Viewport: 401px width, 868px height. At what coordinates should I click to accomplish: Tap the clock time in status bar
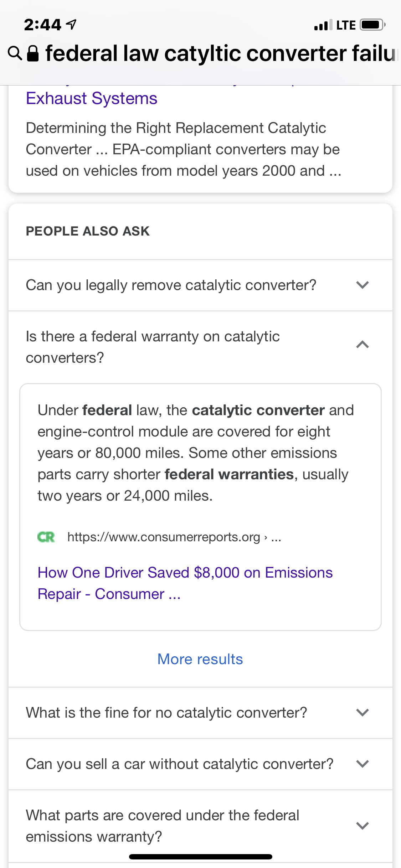tap(43, 25)
